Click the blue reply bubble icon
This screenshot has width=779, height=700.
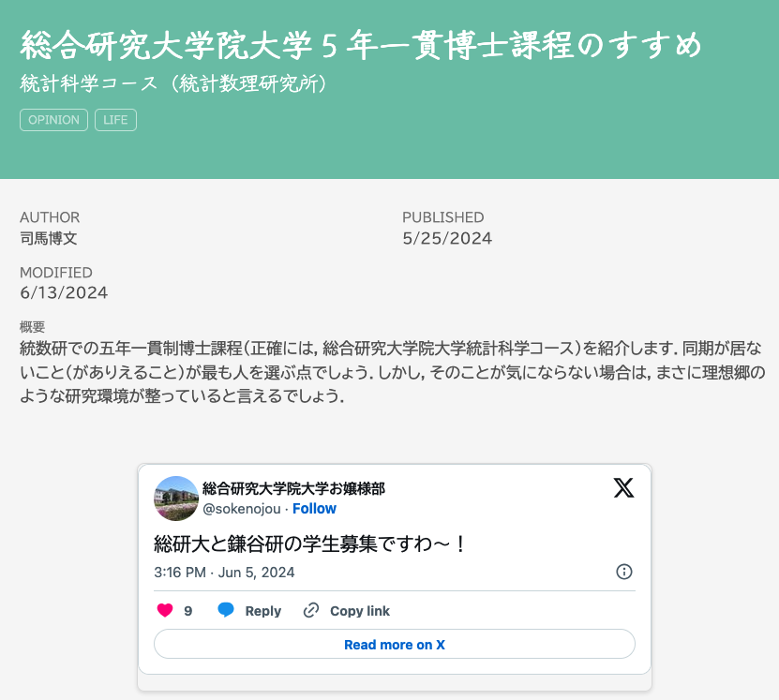(x=226, y=610)
